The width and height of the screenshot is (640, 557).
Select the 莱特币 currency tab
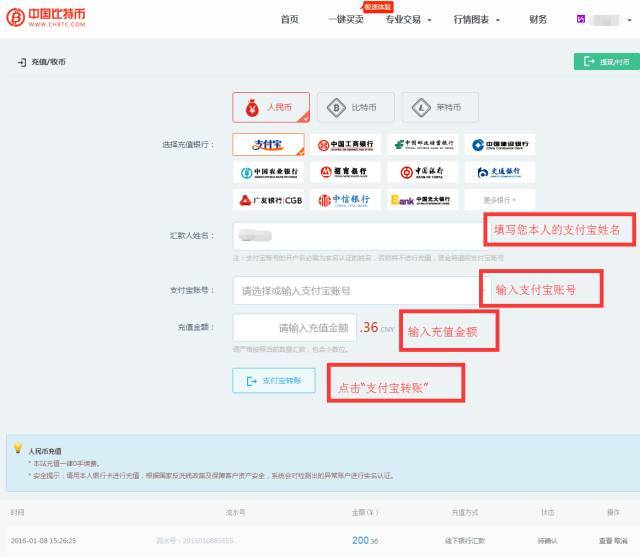[440, 107]
